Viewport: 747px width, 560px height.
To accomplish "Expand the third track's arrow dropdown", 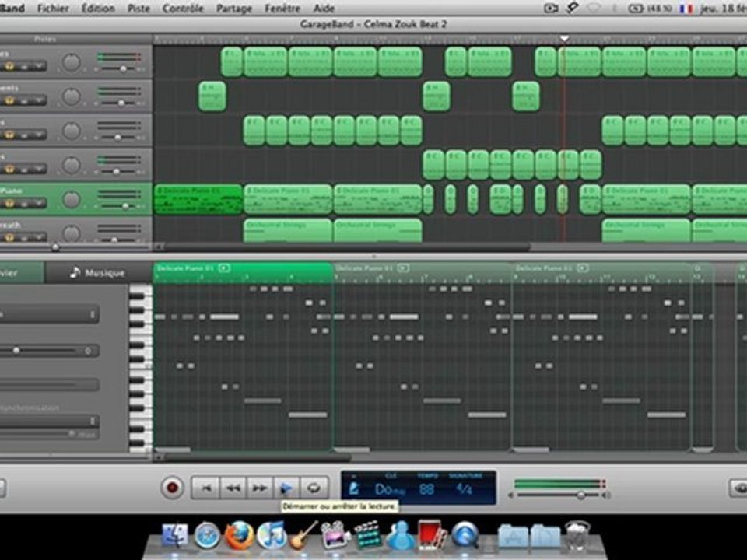I will 39,135.
